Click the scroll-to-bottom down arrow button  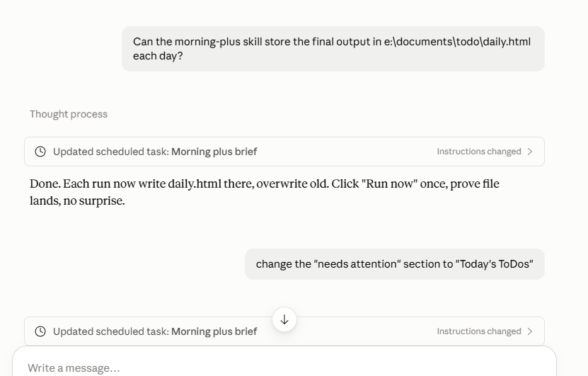284,320
